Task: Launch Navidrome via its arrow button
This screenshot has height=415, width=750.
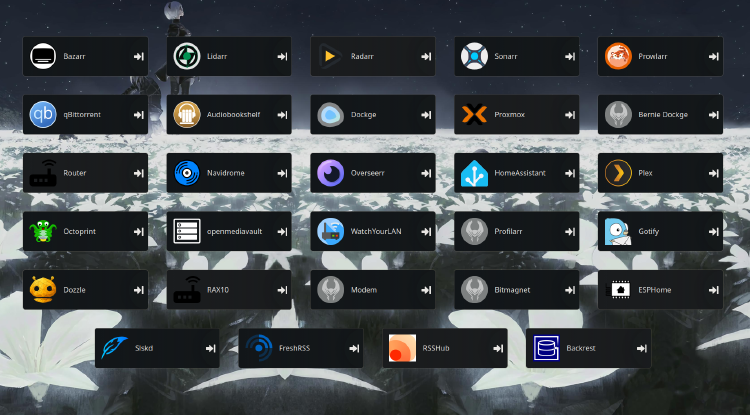Action: (282, 173)
